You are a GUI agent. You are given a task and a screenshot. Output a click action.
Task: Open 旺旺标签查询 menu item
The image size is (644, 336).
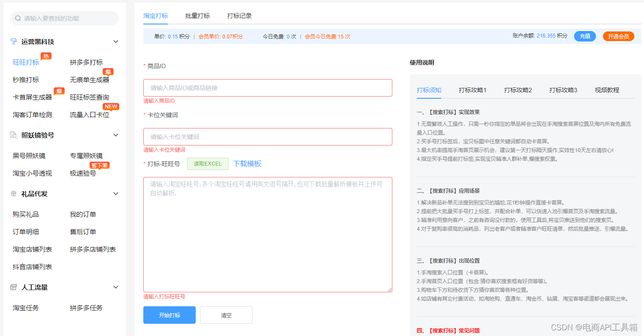[x=90, y=97]
